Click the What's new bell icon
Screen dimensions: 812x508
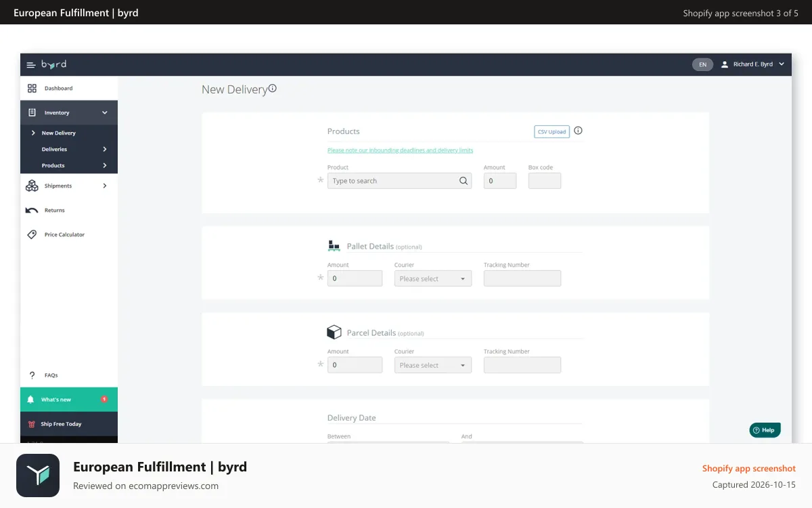tap(30, 400)
